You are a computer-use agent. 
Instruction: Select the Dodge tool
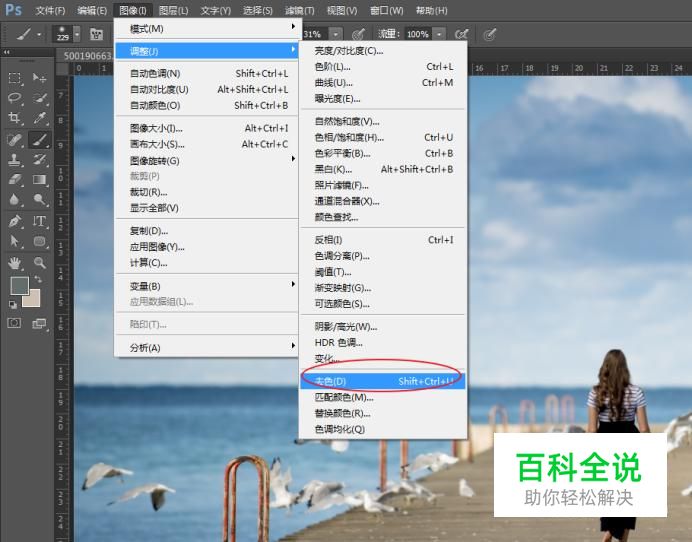point(39,199)
